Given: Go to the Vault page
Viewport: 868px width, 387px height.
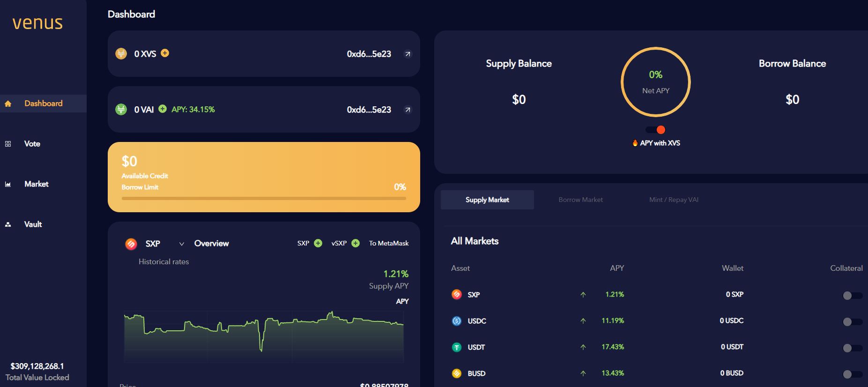Looking at the screenshot, I should (x=33, y=224).
